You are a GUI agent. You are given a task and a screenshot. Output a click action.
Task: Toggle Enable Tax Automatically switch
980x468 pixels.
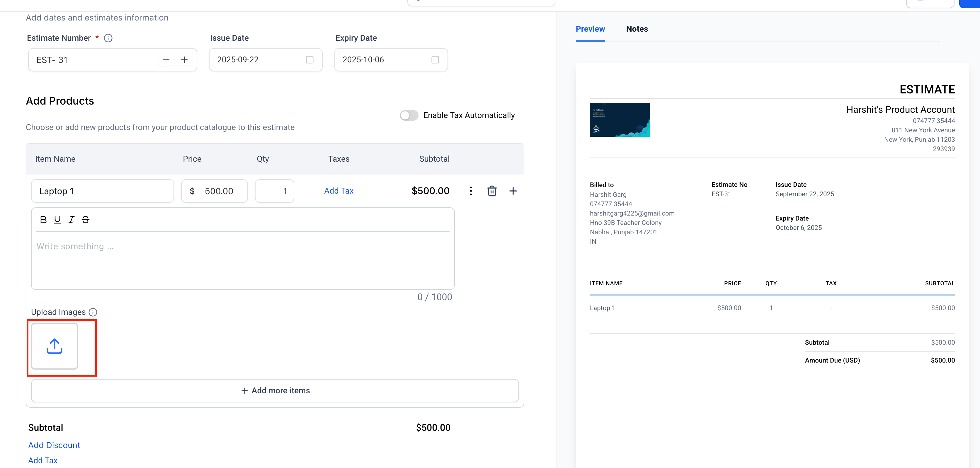(409, 115)
